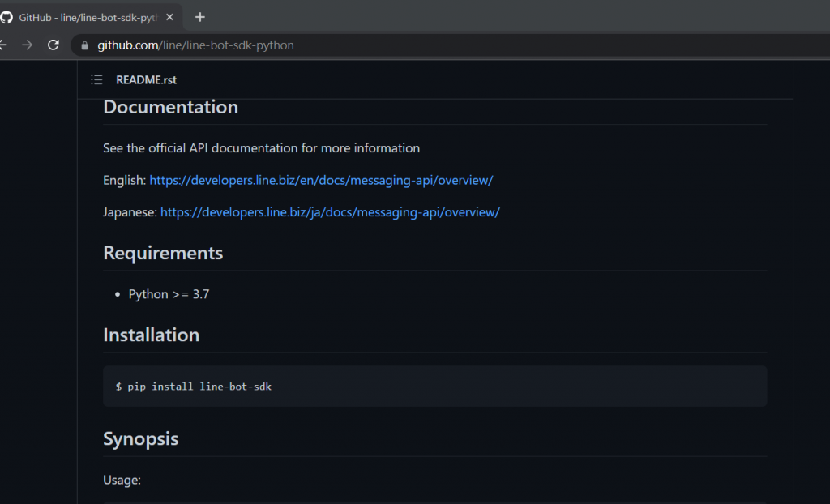Open the README table of contents icon

tap(96, 80)
